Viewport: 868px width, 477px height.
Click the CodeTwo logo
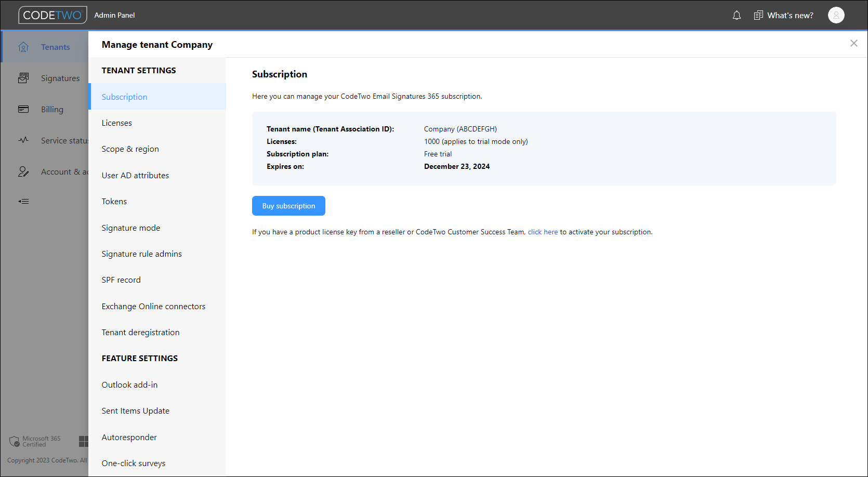[x=52, y=15]
